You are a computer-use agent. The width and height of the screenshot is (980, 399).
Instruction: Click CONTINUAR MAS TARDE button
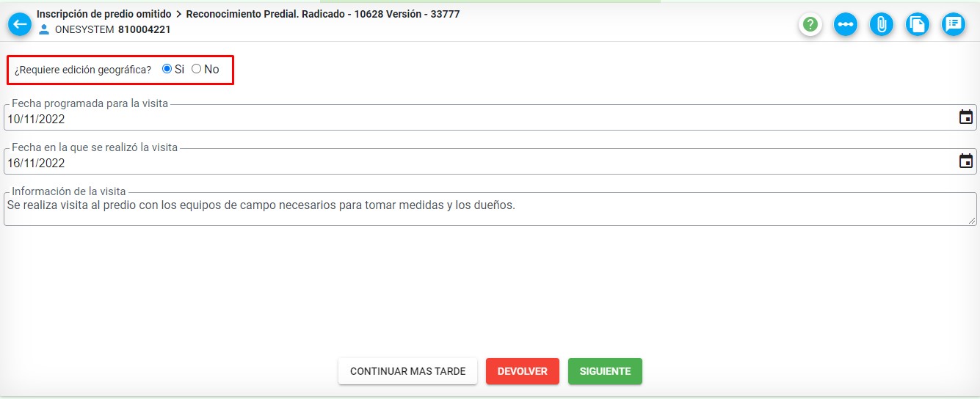[x=407, y=371]
